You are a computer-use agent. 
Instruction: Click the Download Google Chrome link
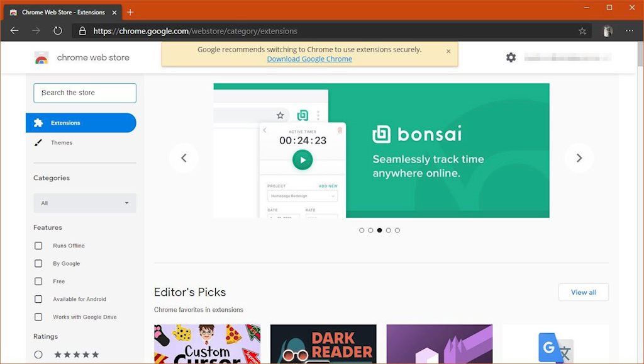[309, 59]
